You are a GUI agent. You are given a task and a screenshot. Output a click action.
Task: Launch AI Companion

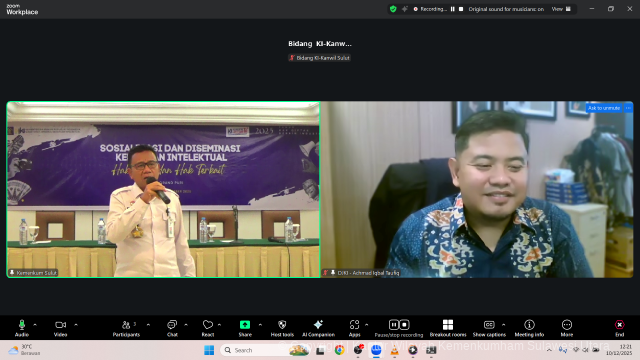tap(318, 328)
